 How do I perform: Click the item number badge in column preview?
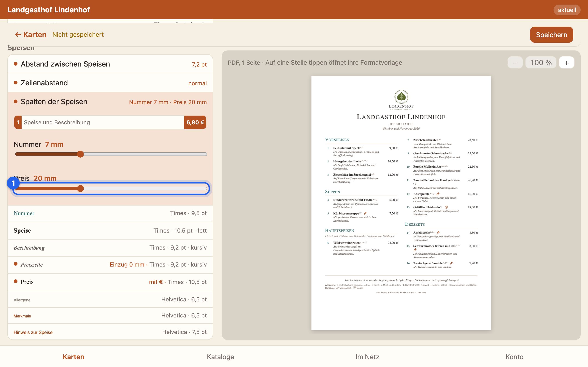[18, 122]
